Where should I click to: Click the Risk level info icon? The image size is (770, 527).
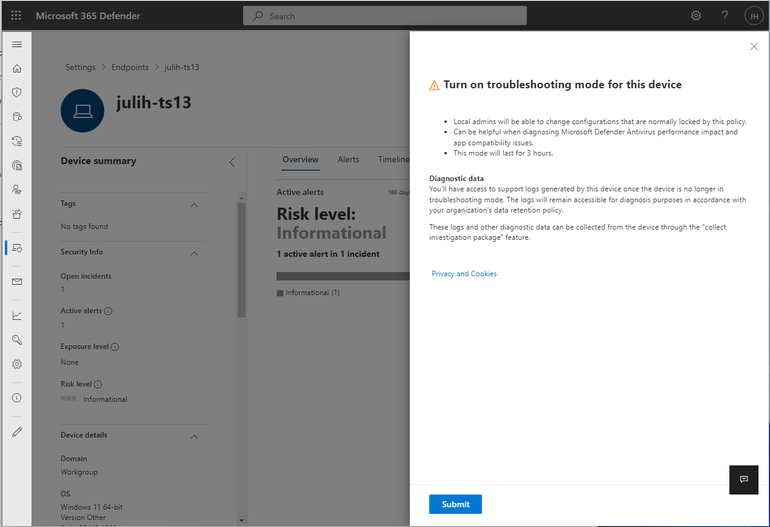[x=98, y=385]
